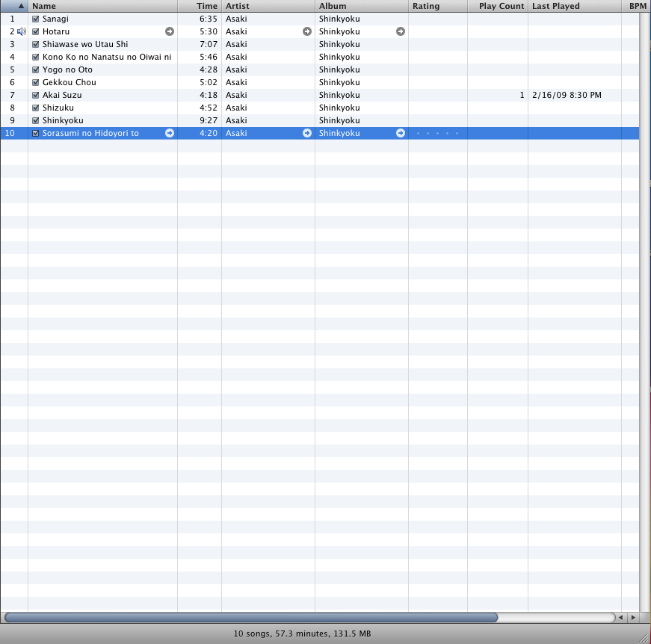651x644 pixels.
Task: Select the Shiawase wo Utau Shi track
Action: pyautogui.click(x=85, y=44)
